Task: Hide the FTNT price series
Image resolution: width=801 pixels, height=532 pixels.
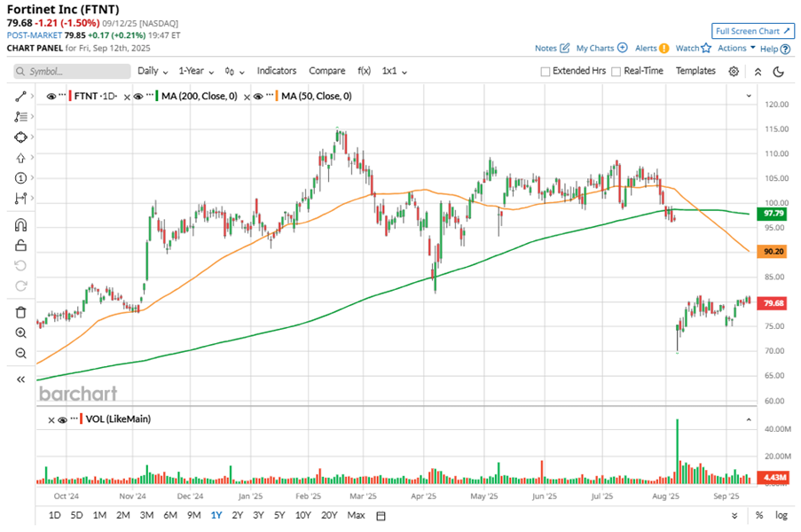Action: [x=51, y=96]
